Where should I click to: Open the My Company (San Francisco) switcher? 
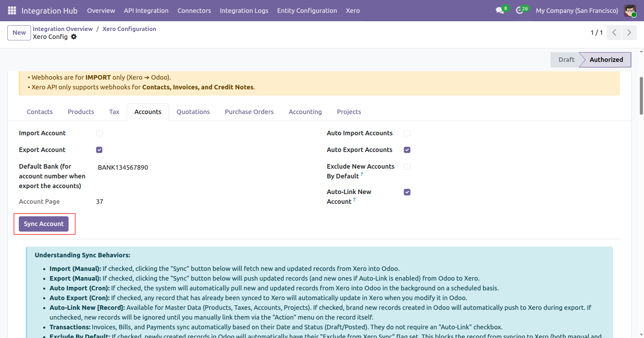(577, 10)
